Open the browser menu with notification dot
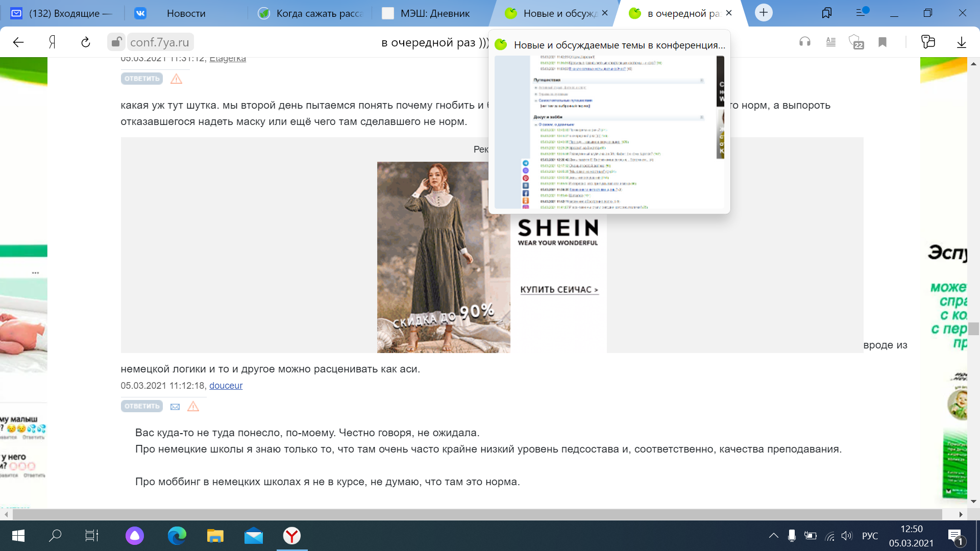 (862, 12)
